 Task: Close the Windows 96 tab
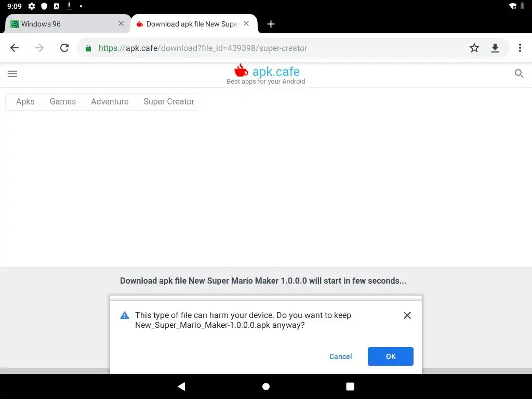point(121,23)
